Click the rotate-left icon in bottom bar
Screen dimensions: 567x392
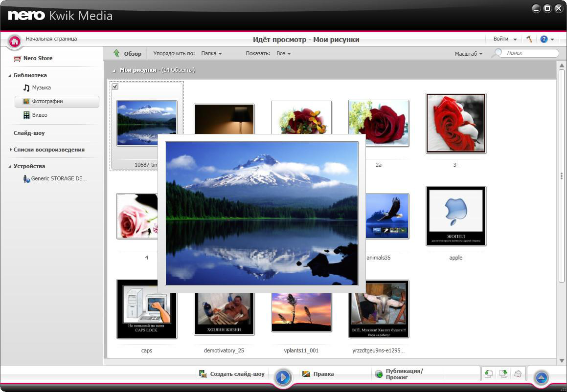click(489, 374)
